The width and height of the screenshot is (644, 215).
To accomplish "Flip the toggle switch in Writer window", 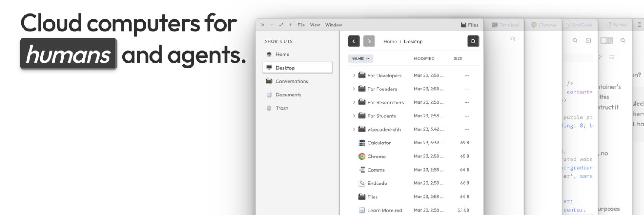I will pyautogui.click(x=607, y=40).
